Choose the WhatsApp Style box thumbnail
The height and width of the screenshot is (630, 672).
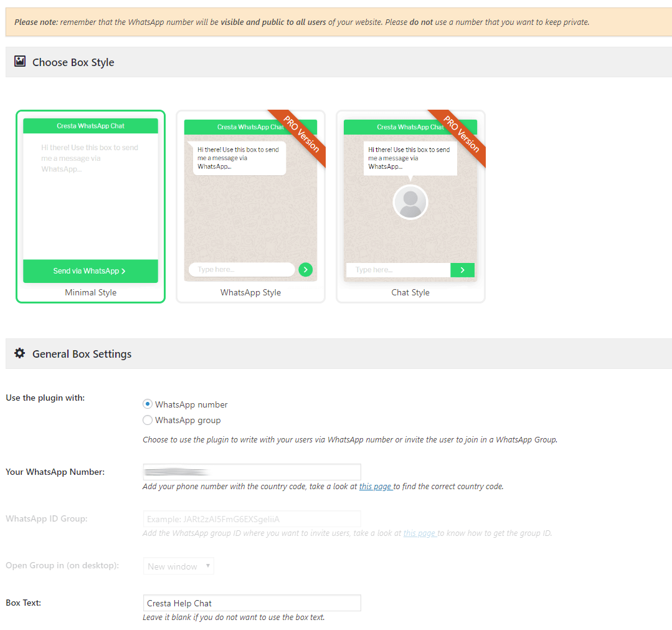click(251, 207)
